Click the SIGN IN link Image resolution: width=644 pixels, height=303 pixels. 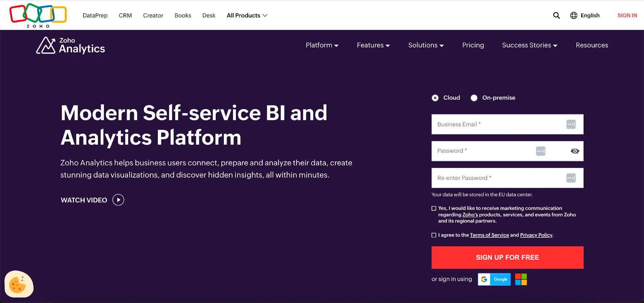pos(627,15)
